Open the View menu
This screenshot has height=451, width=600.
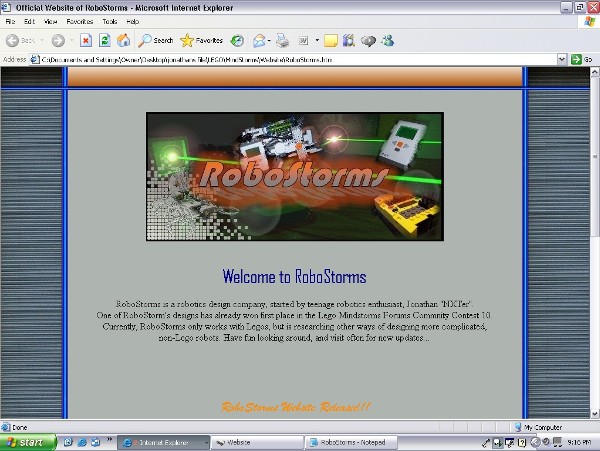(50, 21)
